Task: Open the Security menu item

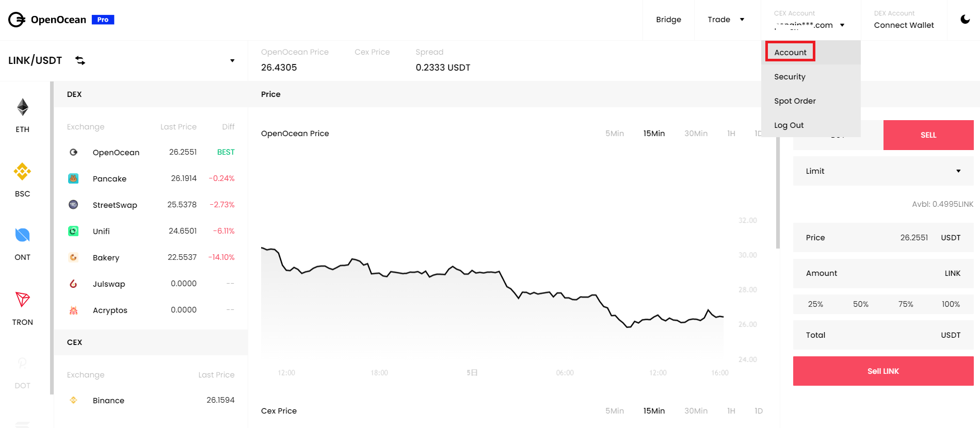Action: pyautogui.click(x=811, y=77)
